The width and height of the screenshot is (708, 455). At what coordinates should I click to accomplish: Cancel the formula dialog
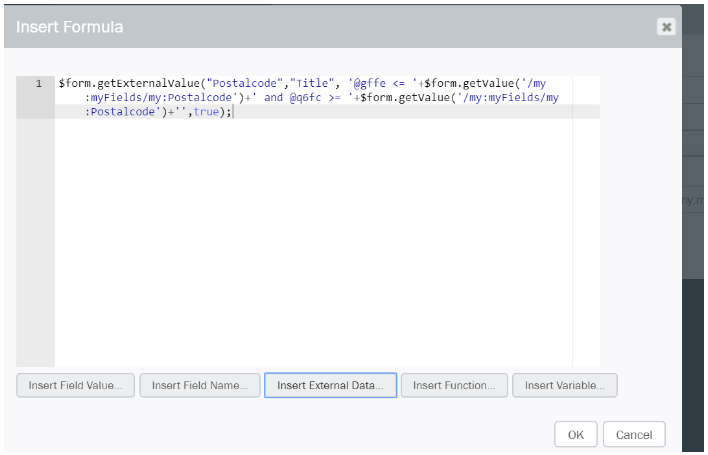(x=634, y=435)
